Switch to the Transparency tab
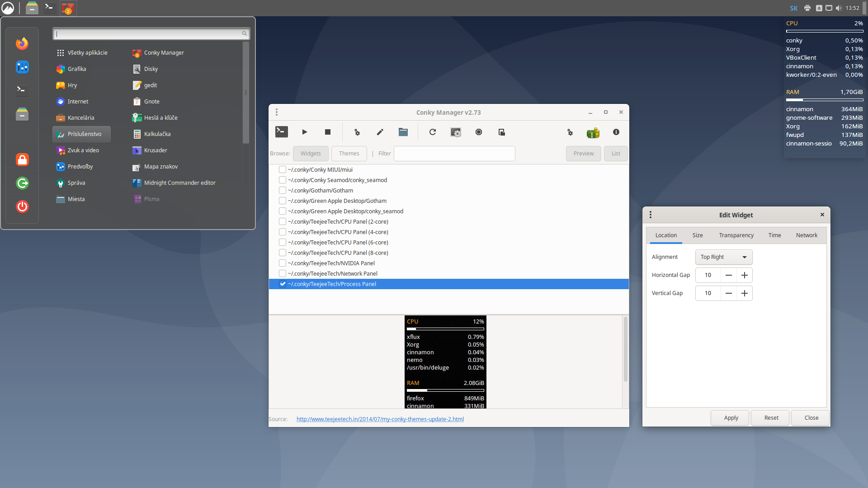The height and width of the screenshot is (488, 868). [736, 235]
